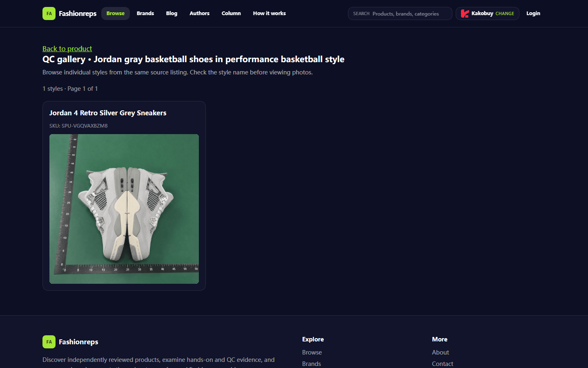The width and height of the screenshot is (588, 368).
Task: Click the Explore footer heading
Action: (313, 339)
